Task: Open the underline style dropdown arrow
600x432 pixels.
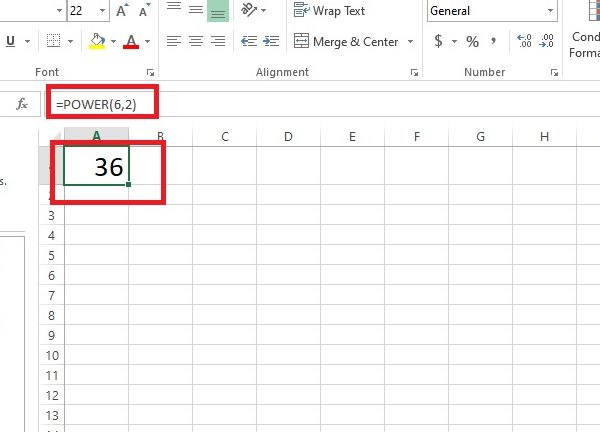Action: (x=28, y=41)
